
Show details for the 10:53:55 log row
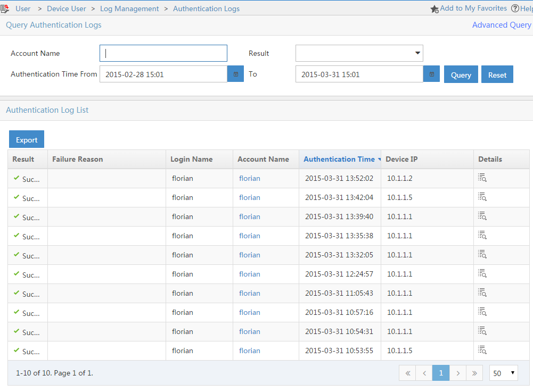[482, 351]
